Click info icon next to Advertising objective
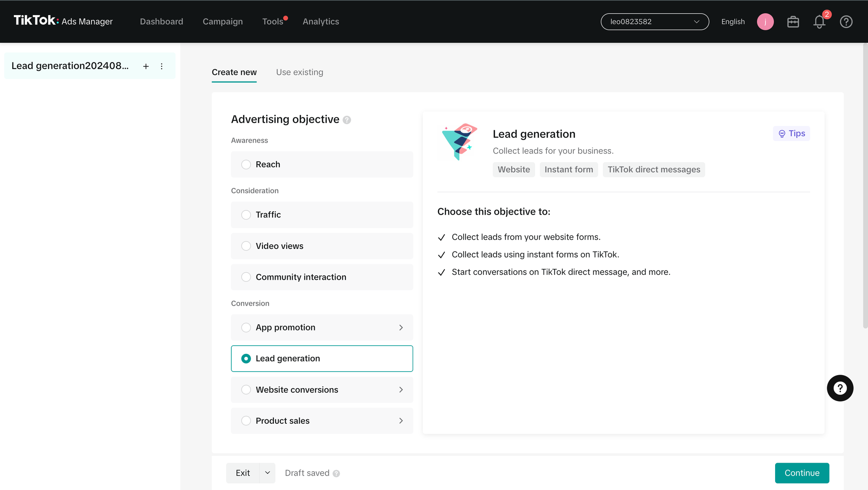868x490 pixels. (x=347, y=120)
